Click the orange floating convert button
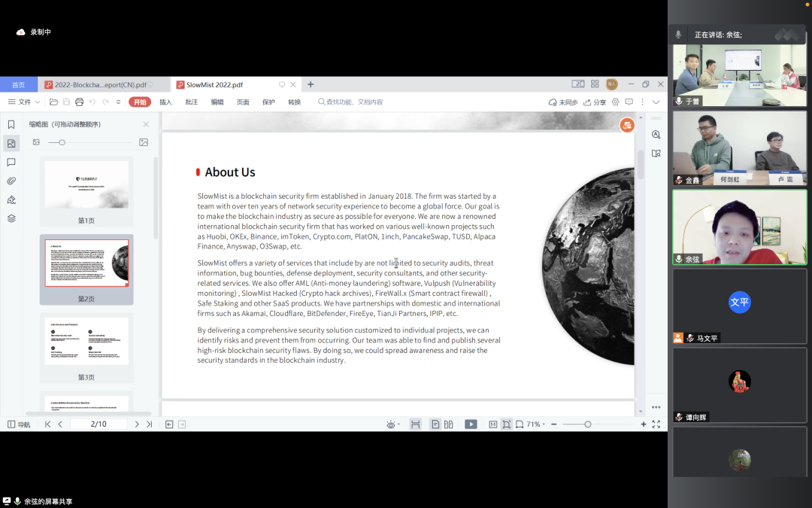 pos(627,125)
